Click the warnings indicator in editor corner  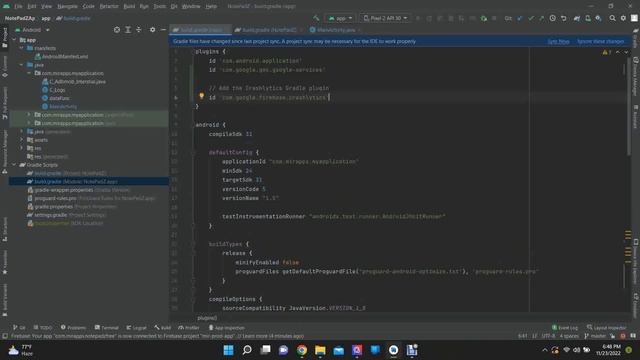[x=607, y=52]
